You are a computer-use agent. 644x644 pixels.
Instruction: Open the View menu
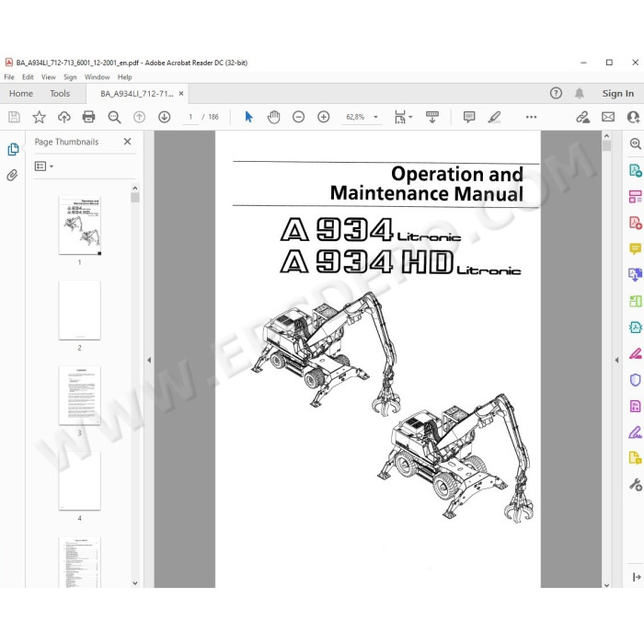point(49,76)
